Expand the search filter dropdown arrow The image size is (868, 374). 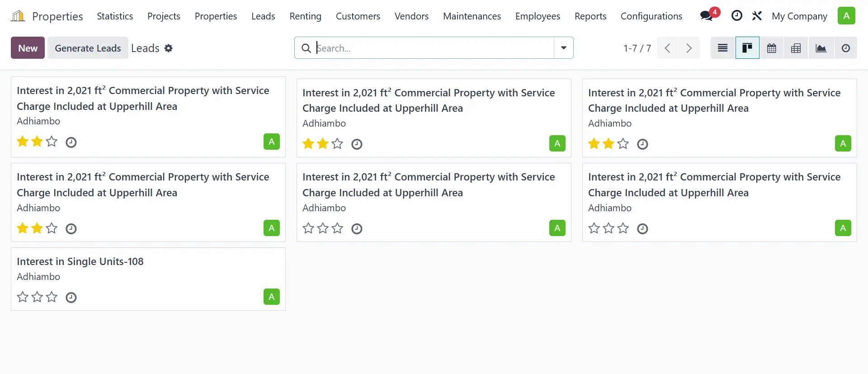563,48
